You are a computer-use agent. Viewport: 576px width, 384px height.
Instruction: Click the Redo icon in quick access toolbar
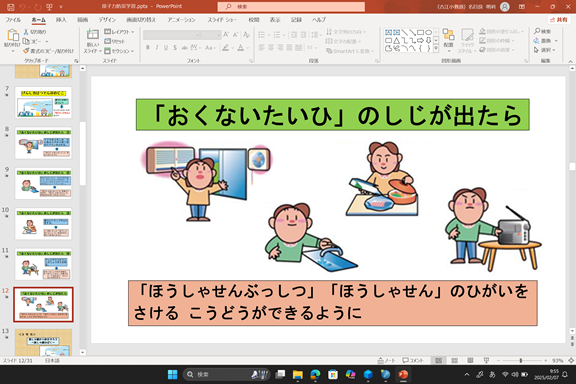(x=37, y=7)
